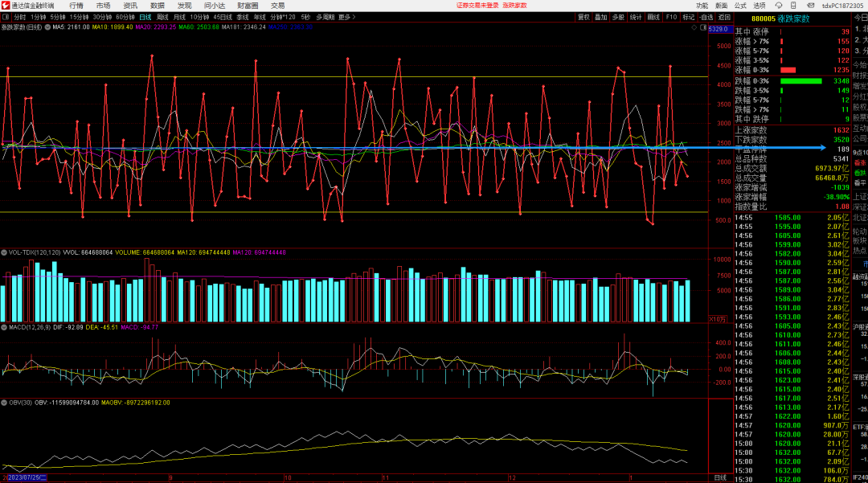Switch to the 60分钟 period
Viewport: 868px width, 483px height.
tap(125, 17)
